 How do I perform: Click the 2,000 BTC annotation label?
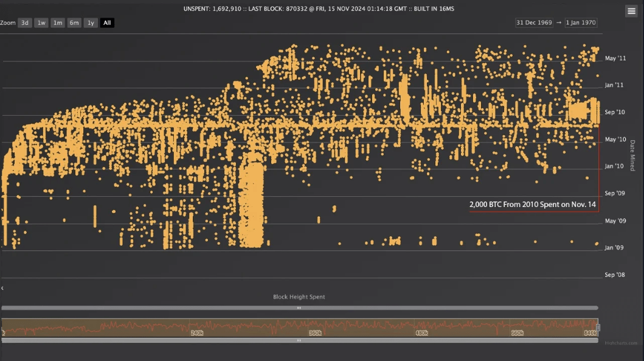532,205
